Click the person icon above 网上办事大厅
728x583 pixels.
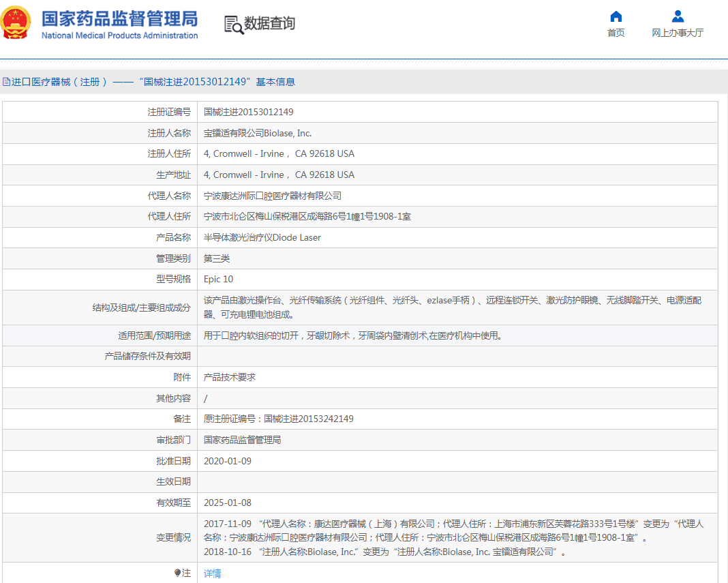(x=677, y=16)
